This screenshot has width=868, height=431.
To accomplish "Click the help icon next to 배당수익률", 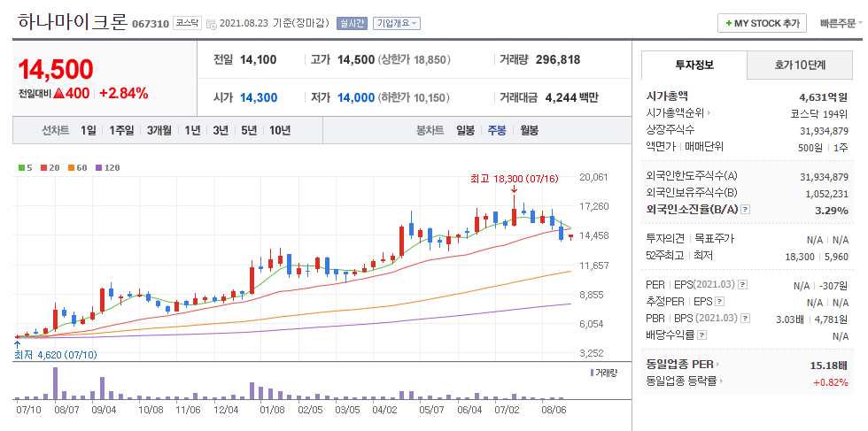I will pos(701,335).
